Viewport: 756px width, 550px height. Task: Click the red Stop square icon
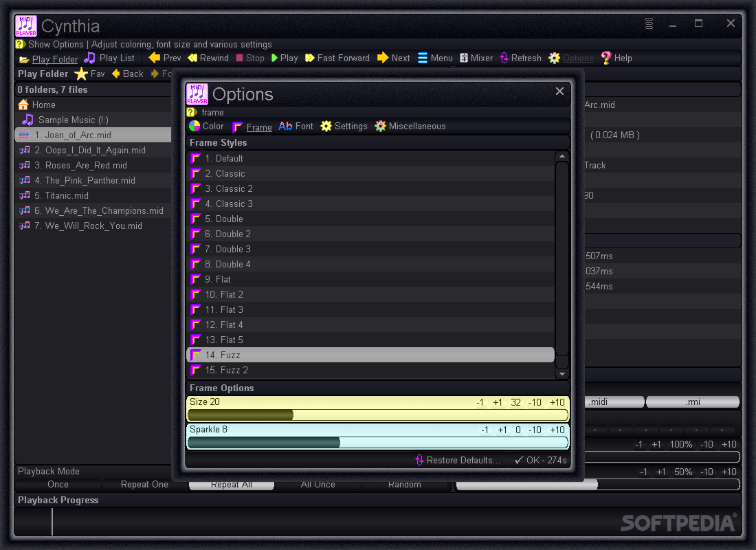pos(239,58)
